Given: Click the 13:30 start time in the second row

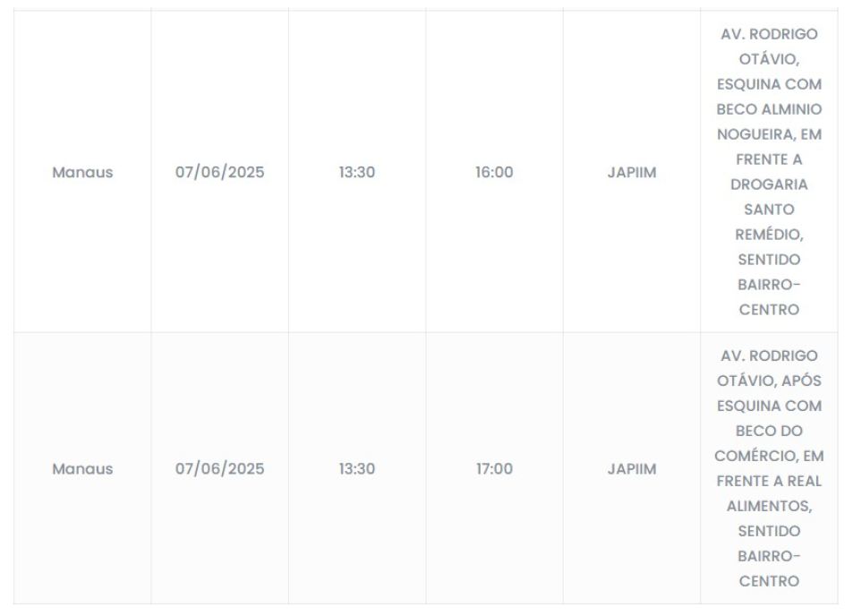Looking at the screenshot, I should 357,468.
